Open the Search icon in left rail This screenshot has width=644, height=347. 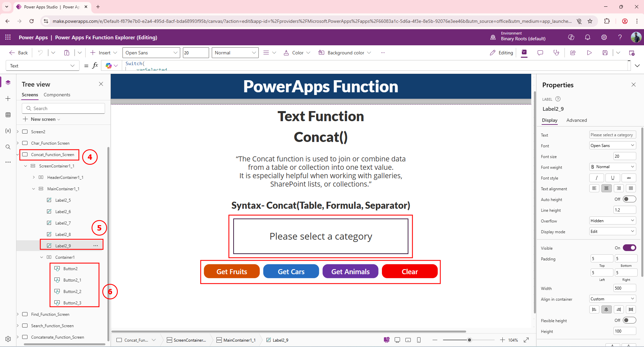point(8,147)
